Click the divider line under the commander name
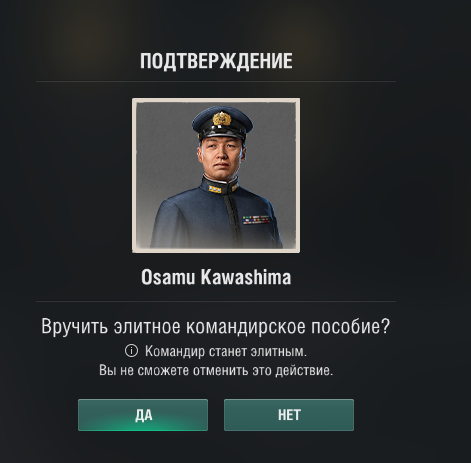471x463 pixels. click(x=216, y=301)
